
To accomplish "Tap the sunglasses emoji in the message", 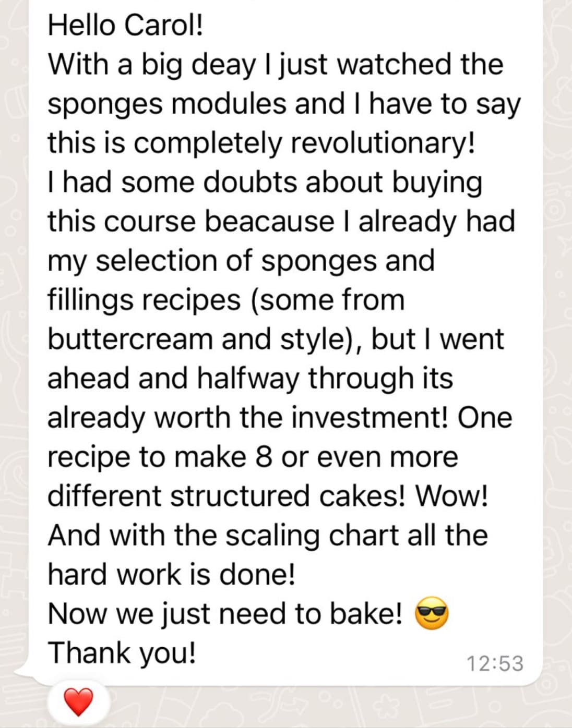I will (432, 614).
